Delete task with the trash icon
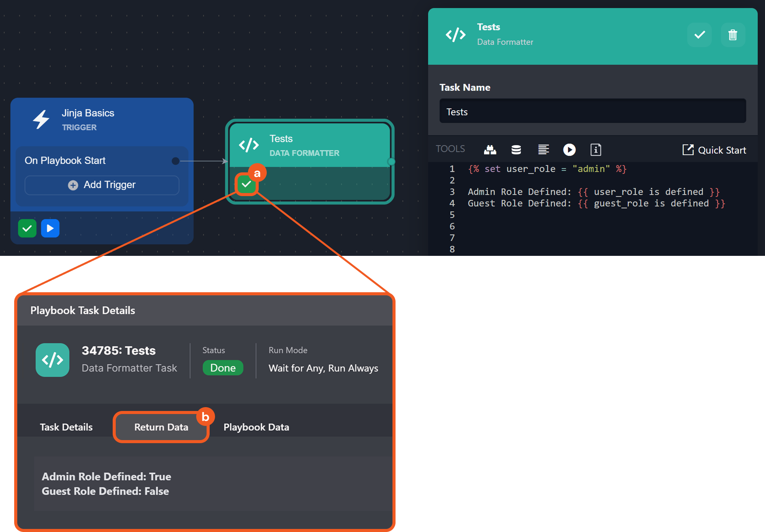Screen dimensions: 765x532 point(732,35)
